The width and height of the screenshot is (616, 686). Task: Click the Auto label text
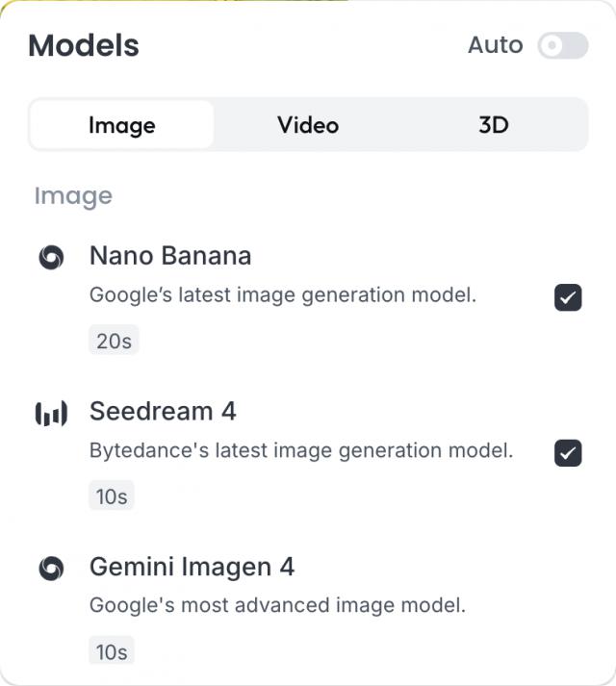click(495, 45)
